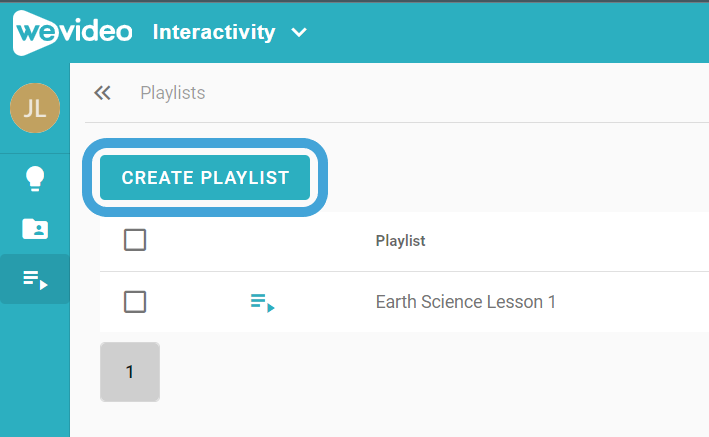Click the WeVideo play-shaped logo mark
Screen dimensions: 709x437
(x=35, y=33)
